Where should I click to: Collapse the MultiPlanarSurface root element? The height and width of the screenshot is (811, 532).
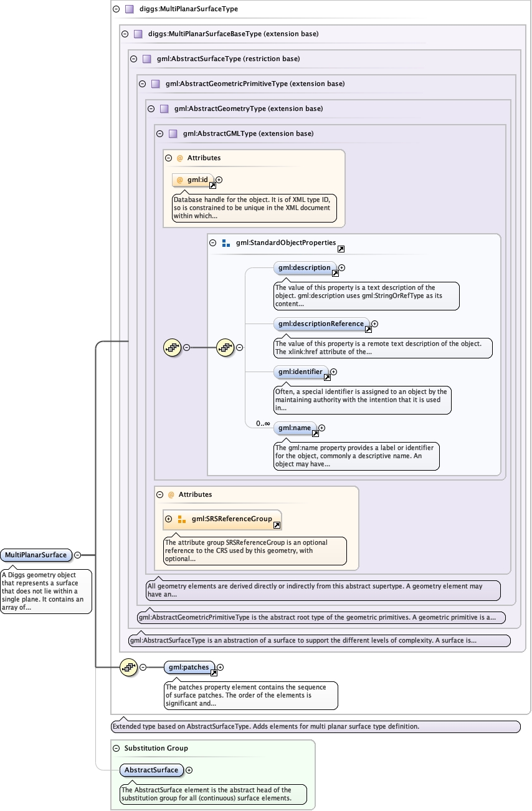(78, 555)
